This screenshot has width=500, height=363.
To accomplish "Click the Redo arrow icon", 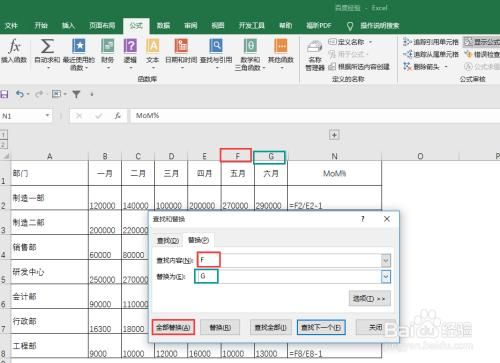I will pyautogui.click(x=39, y=94).
